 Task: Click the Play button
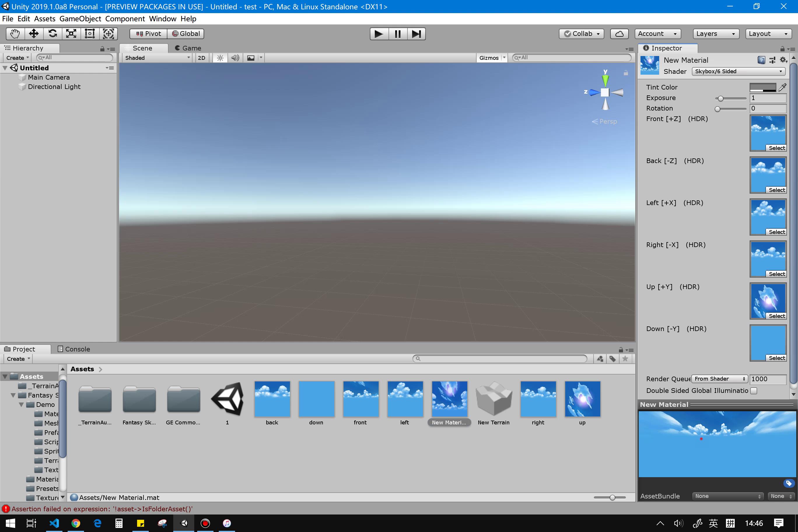pos(379,34)
